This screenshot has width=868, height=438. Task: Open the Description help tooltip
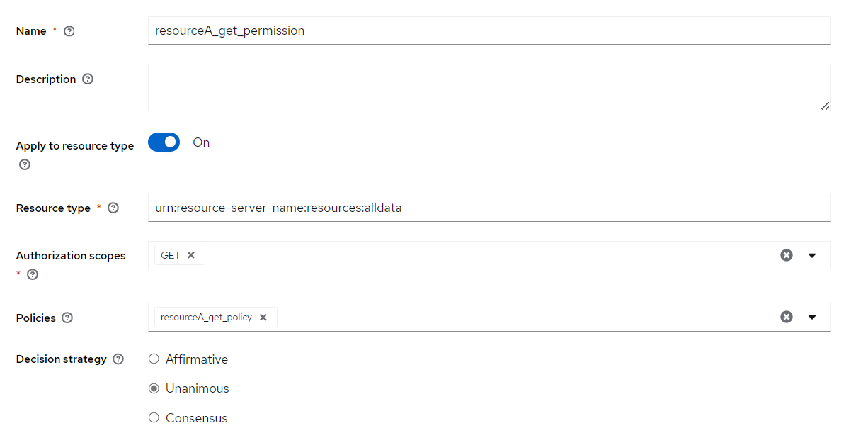(x=87, y=79)
